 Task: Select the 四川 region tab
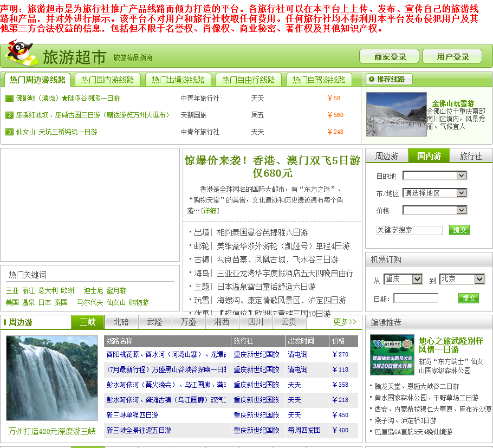tap(256, 322)
